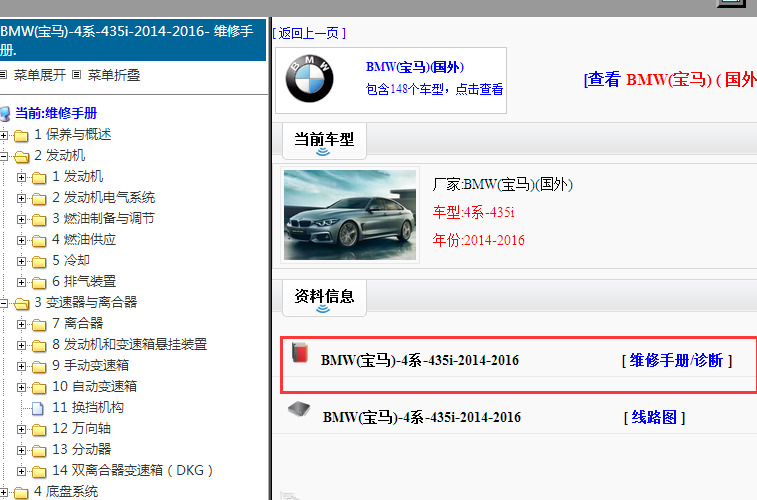Viewport: 757px width, 500px height.
Task: Click folder icon of 4 燃油供应
Action: 39,240
